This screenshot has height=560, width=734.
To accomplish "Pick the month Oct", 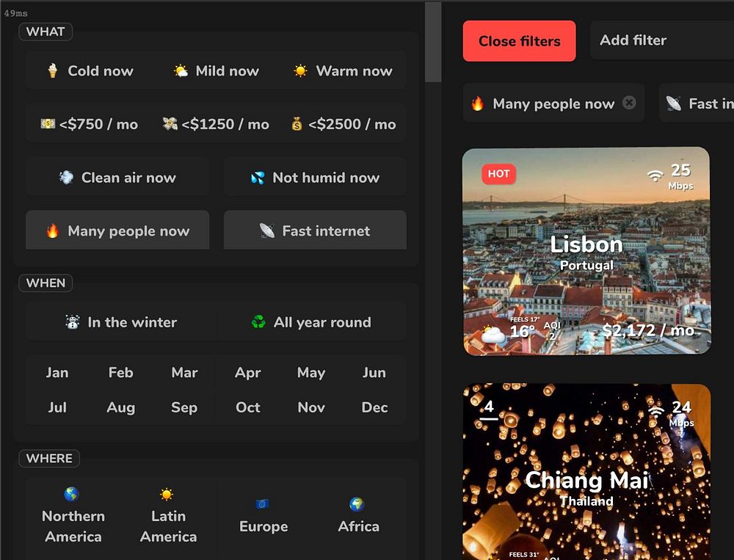I will [247, 407].
